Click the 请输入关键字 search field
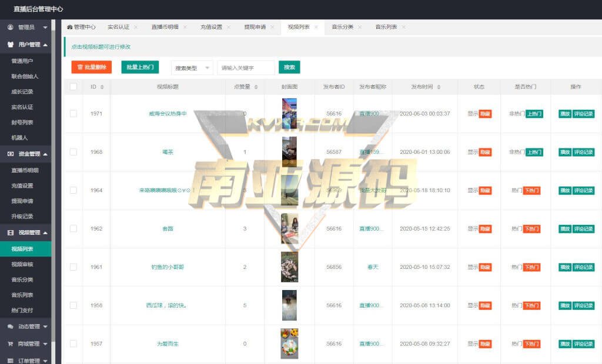This screenshot has width=602, height=364. point(246,68)
